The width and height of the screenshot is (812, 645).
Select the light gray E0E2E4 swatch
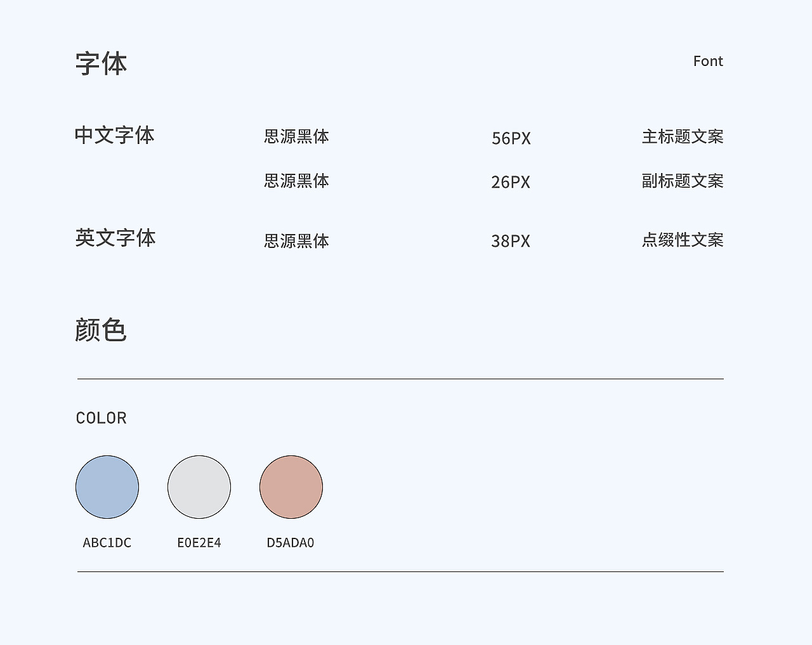pos(199,487)
